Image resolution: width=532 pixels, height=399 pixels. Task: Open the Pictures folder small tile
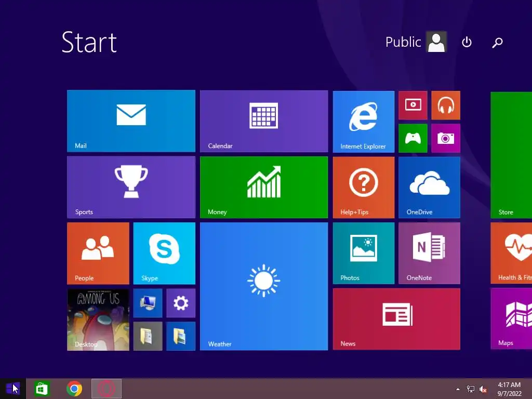pyautogui.click(x=180, y=336)
